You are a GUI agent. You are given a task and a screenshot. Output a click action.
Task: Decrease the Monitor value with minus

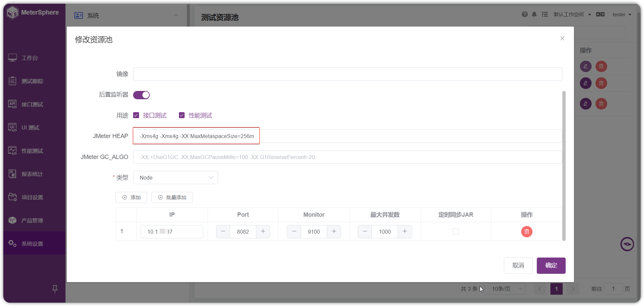(294, 231)
